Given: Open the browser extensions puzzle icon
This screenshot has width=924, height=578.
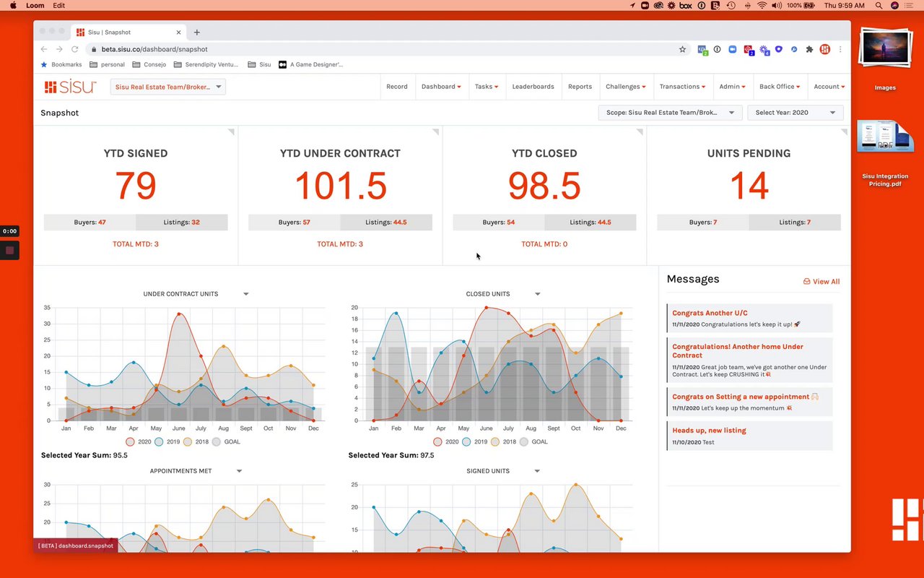Looking at the screenshot, I should pos(809,49).
